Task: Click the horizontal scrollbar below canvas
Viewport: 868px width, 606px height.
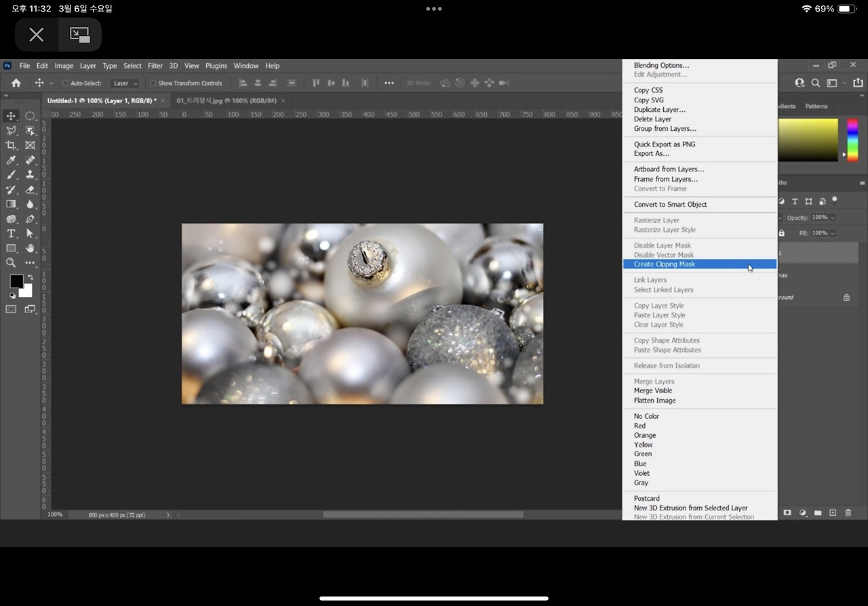Action: click(422, 514)
